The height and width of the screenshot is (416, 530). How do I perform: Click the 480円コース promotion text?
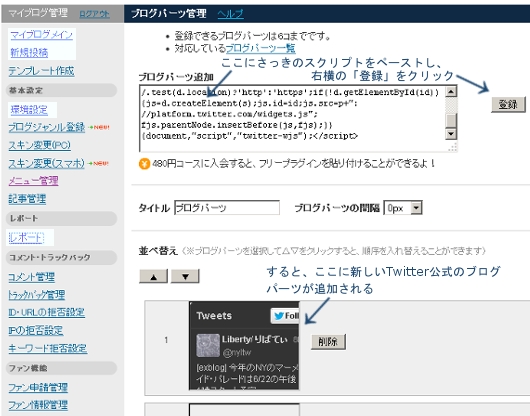293,164
